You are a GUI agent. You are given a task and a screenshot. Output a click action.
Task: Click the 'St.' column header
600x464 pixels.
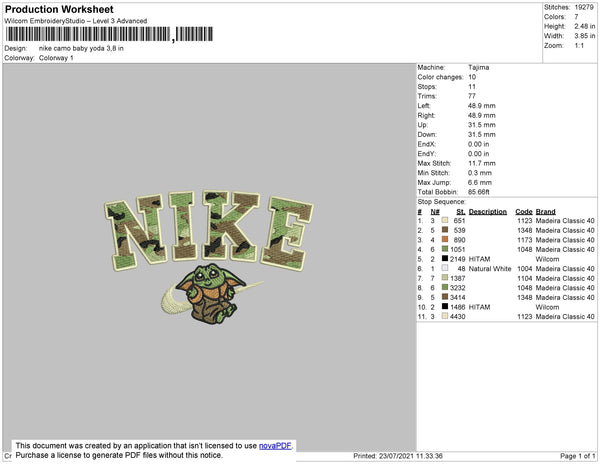click(461, 212)
